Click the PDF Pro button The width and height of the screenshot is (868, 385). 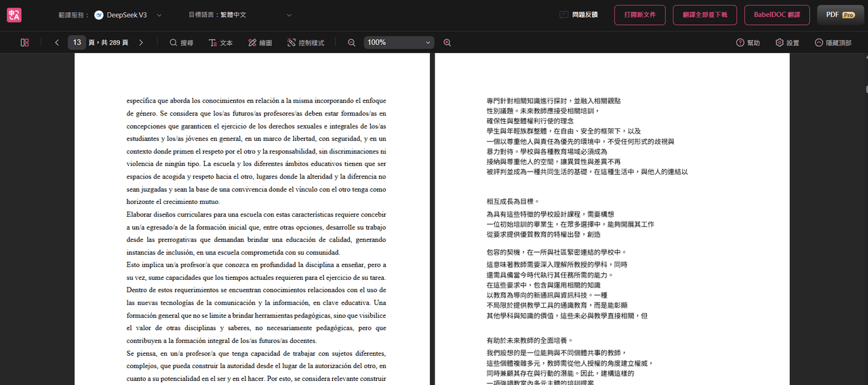click(x=840, y=15)
